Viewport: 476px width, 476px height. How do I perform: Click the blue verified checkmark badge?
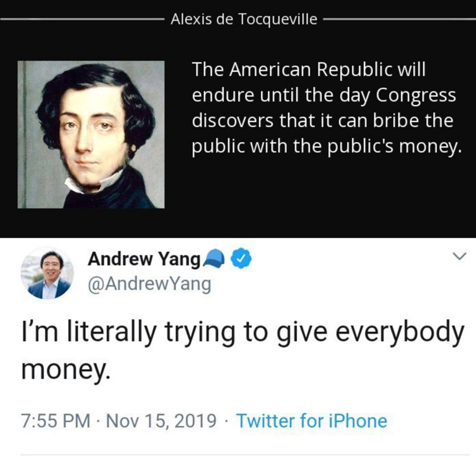tap(241, 258)
